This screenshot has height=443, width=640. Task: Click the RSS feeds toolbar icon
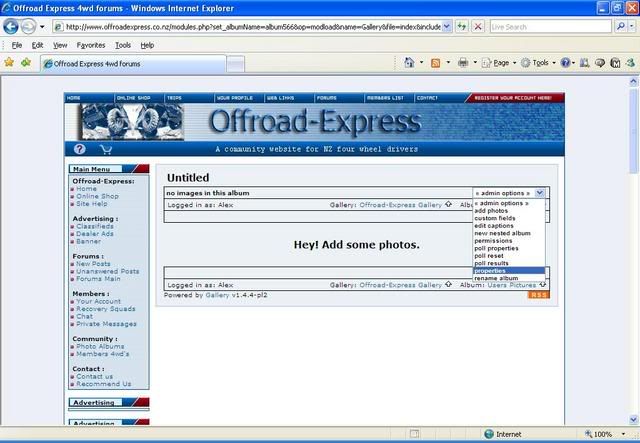coord(436,63)
